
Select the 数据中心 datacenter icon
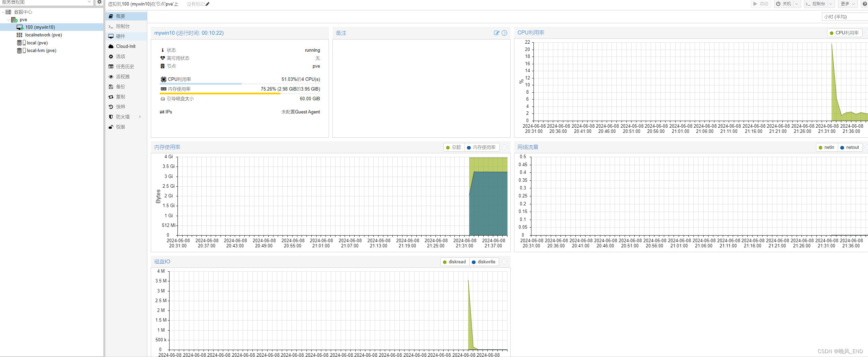coord(8,12)
